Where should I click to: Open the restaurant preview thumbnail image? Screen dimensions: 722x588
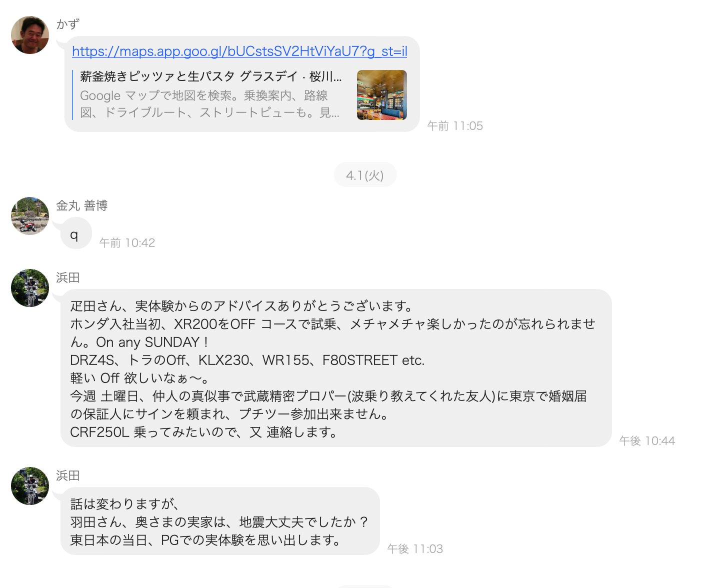click(382, 95)
